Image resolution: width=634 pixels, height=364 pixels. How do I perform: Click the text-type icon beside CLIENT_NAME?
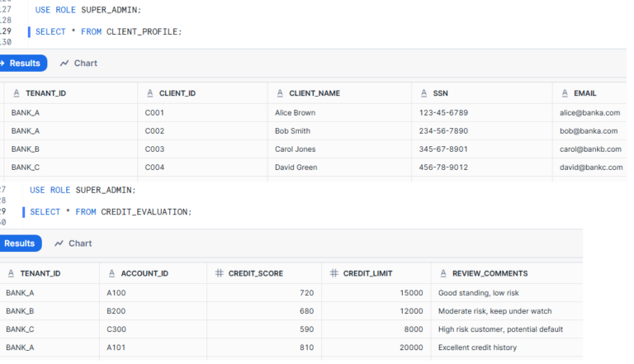pos(280,93)
